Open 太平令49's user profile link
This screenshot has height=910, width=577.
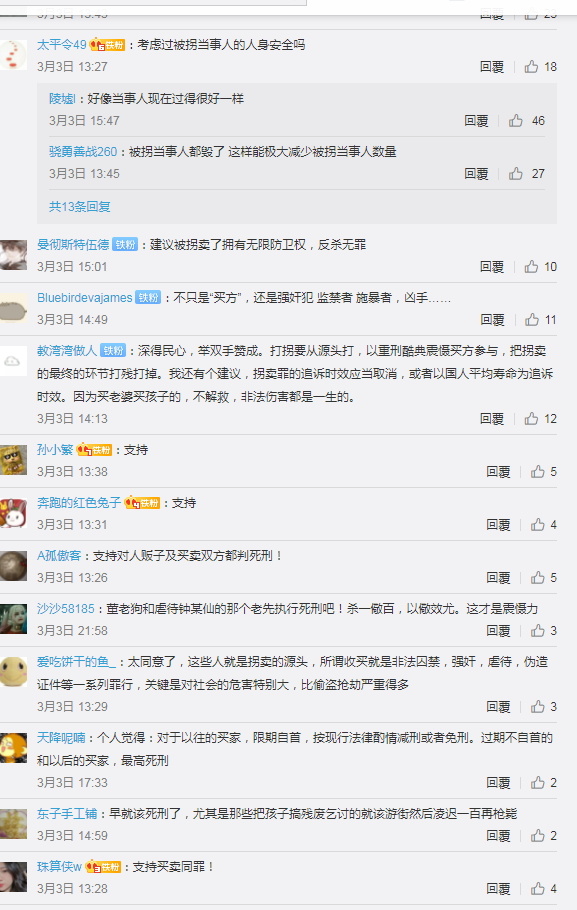coord(62,45)
